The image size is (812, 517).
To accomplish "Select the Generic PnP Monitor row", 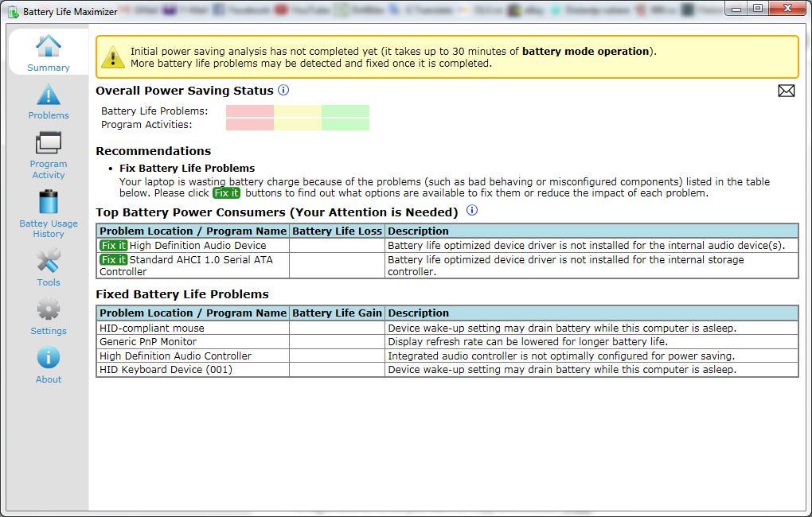I will (x=447, y=341).
